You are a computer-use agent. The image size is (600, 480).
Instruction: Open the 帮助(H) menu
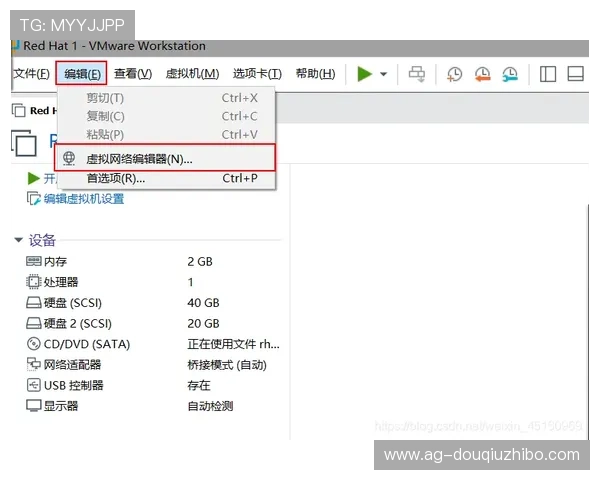[x=315, y=73]
